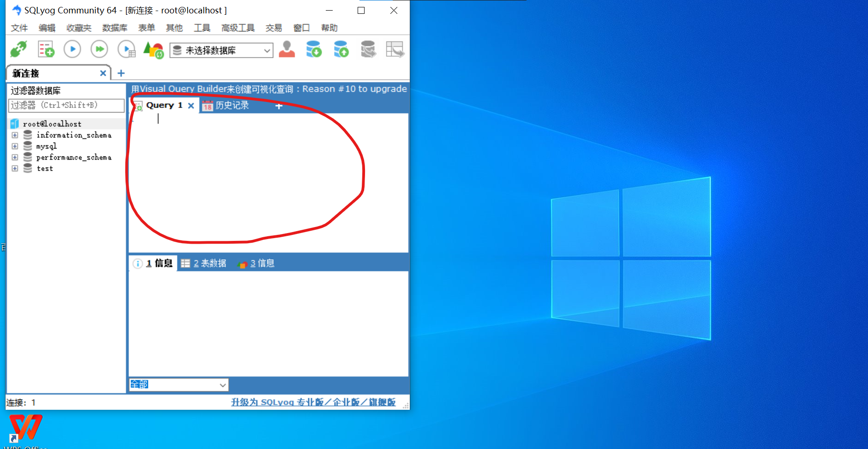Open the user manager icon
Viewport: 868px width, 449px height.
click(x=287, y=49)
